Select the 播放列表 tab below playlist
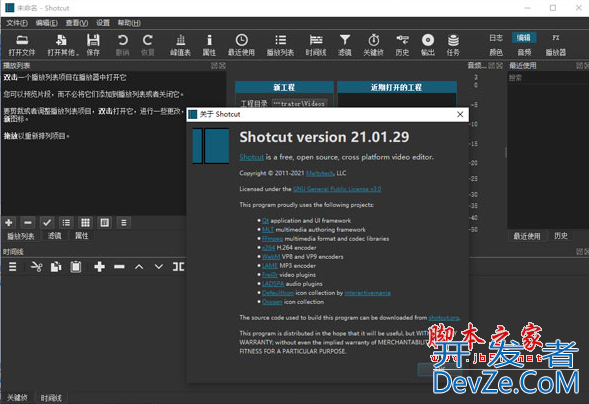Screen dimensions: 589x404 point(21,236)
